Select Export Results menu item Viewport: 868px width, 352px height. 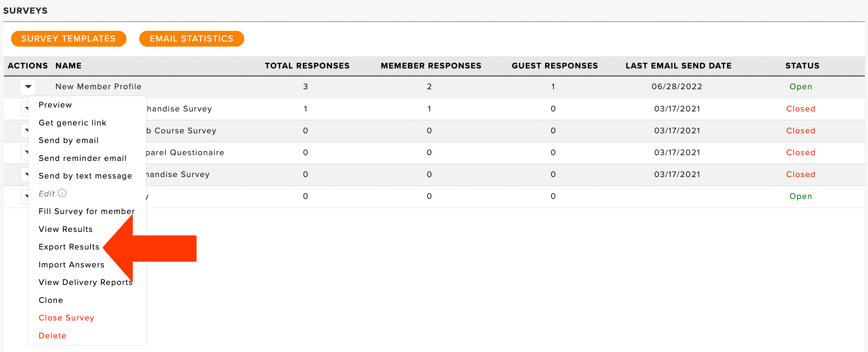click(69, 247)
